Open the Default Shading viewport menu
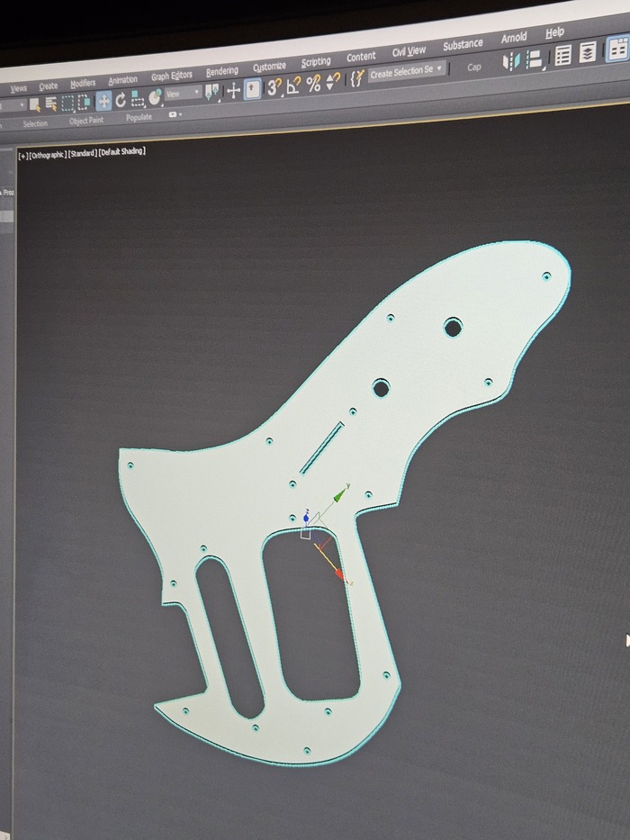The width and height of the screenshot is (630, 840). [x=121, y=152]
